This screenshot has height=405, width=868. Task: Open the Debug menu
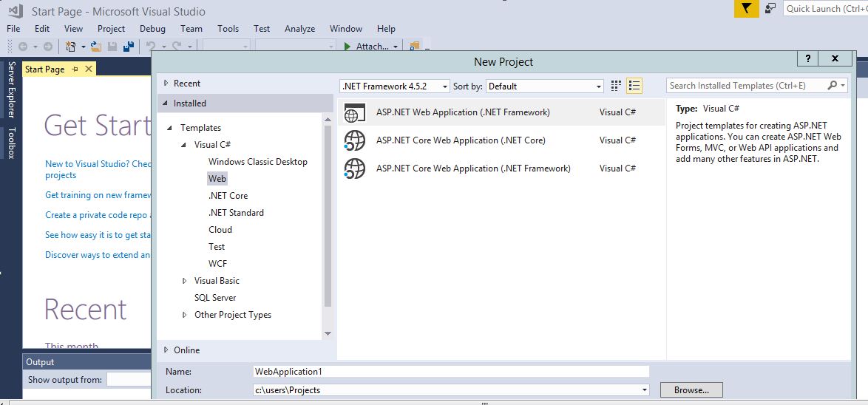[x=152, y=29]
